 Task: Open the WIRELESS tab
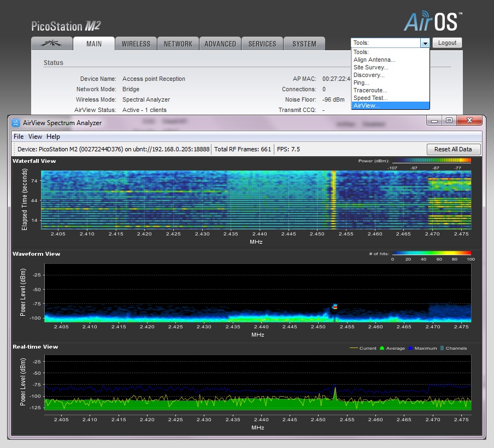136,44
